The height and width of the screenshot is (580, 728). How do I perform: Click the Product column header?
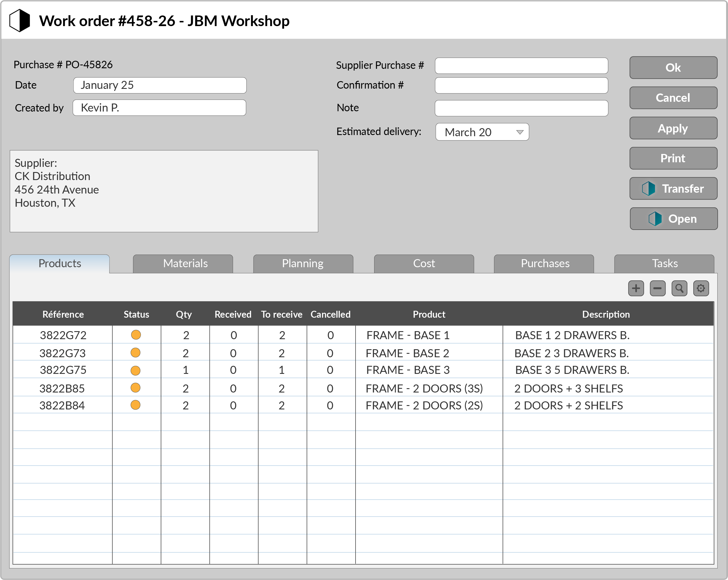pos(429,314)
